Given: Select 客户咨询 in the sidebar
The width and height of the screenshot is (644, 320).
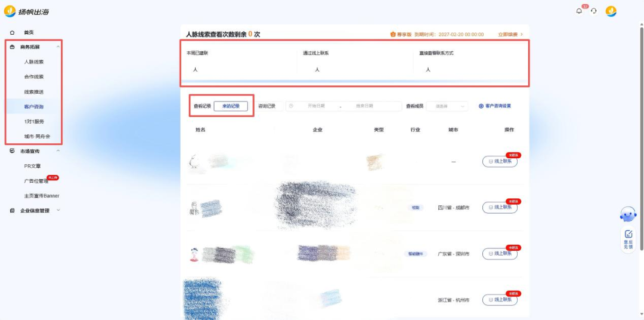Looking at the screenshot, I should point(33,107).
